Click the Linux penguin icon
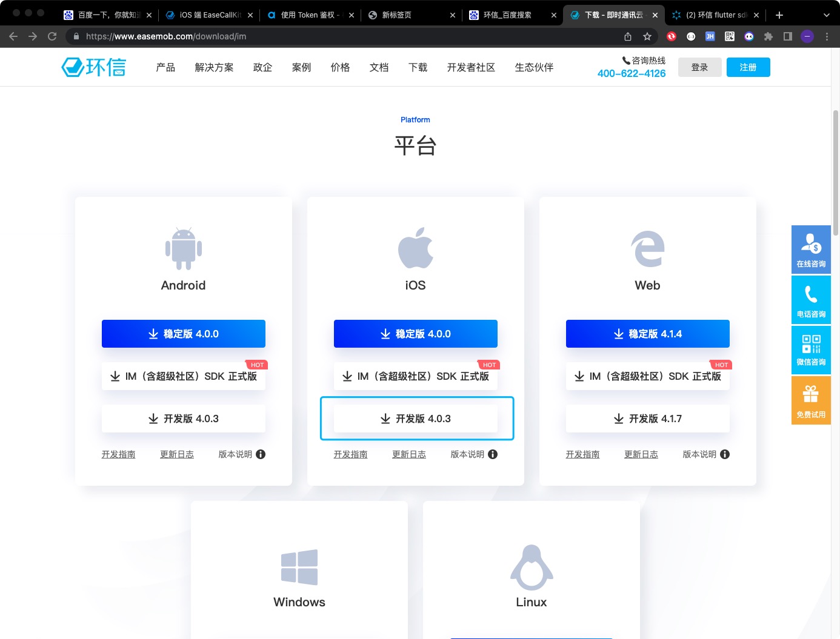The height and width of the screenshot is (639, 840). 532,568
